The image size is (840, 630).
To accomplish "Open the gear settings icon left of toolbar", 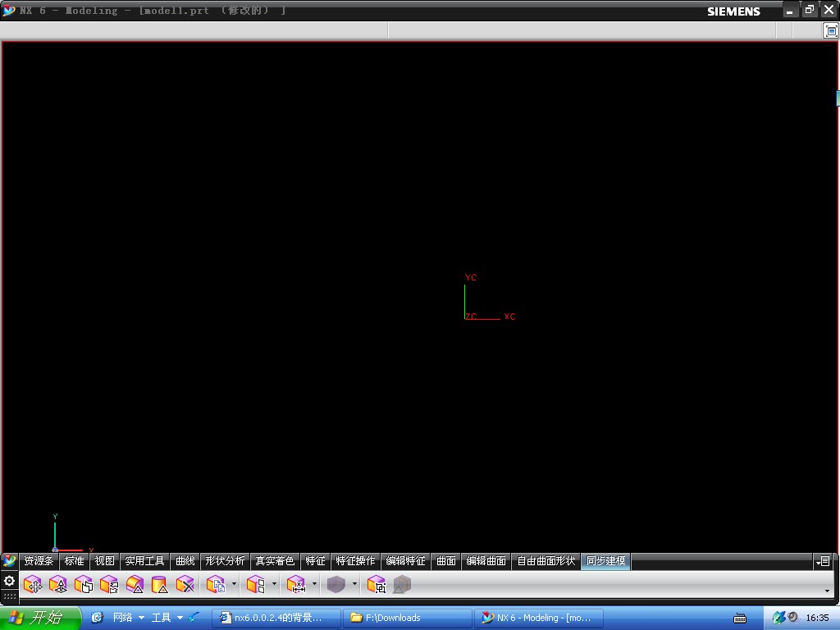I will click(x=9, y=581).
